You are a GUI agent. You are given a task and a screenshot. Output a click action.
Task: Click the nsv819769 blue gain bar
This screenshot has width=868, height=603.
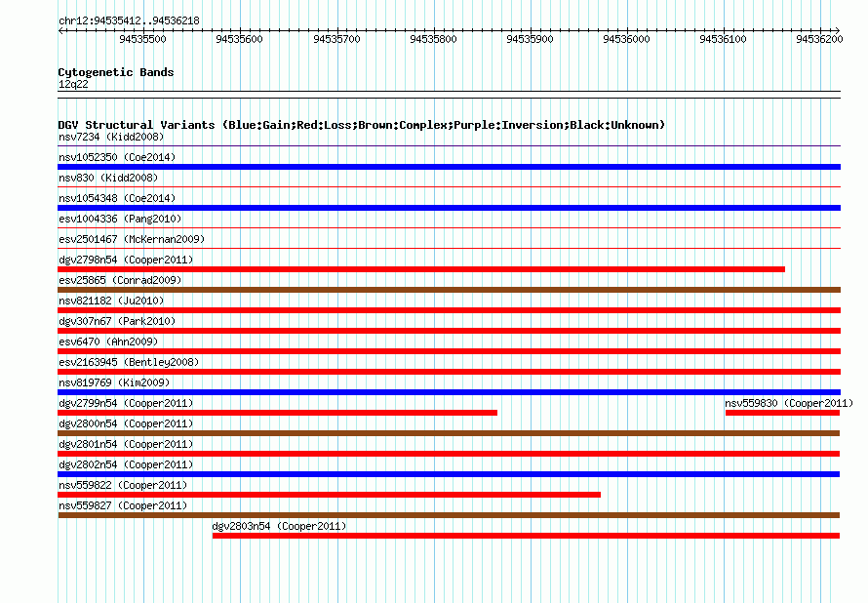tap(449, 392)
